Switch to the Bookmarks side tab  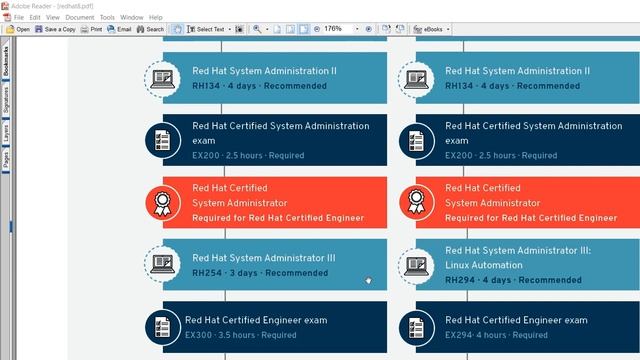[x=6, y=60]
